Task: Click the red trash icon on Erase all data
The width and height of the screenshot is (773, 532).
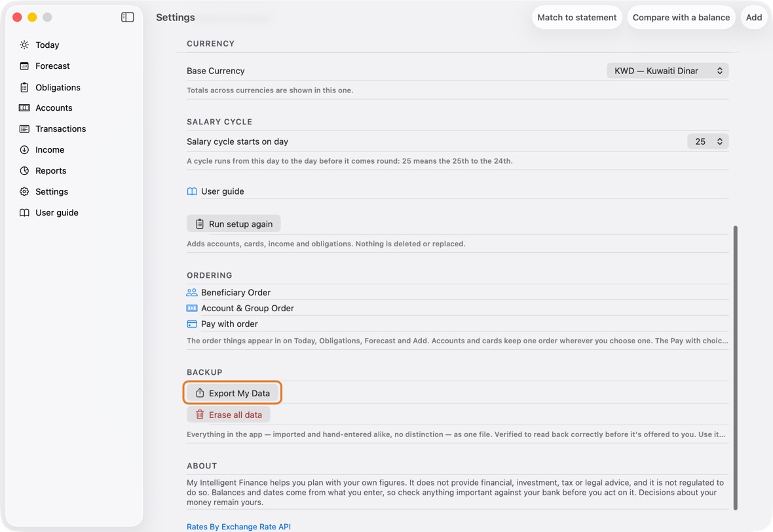Action: pos(200,415)
